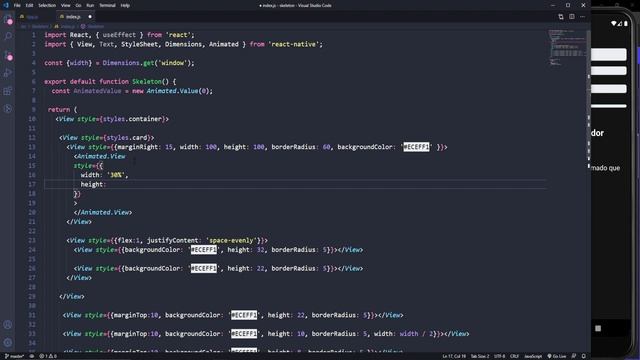This screenshot has width=640, height=360.
Task: Click the #ECEFF1 color value on line 26
Action: click(204, 269)
